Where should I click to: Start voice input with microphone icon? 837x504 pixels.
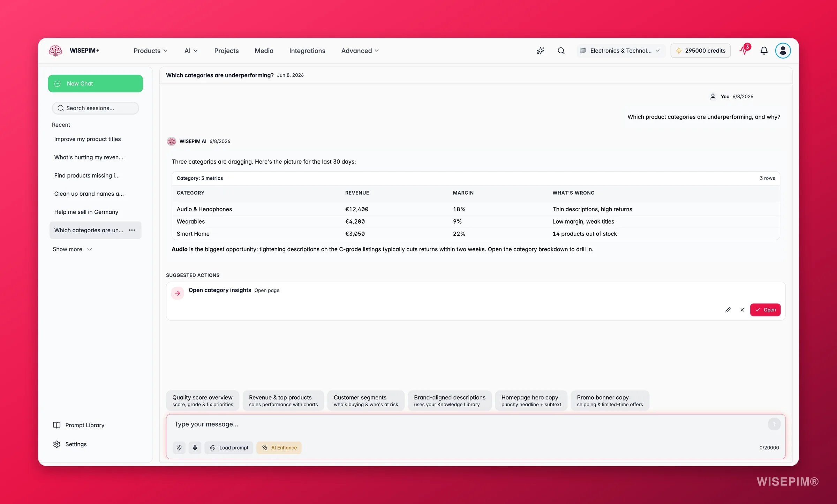195,447
